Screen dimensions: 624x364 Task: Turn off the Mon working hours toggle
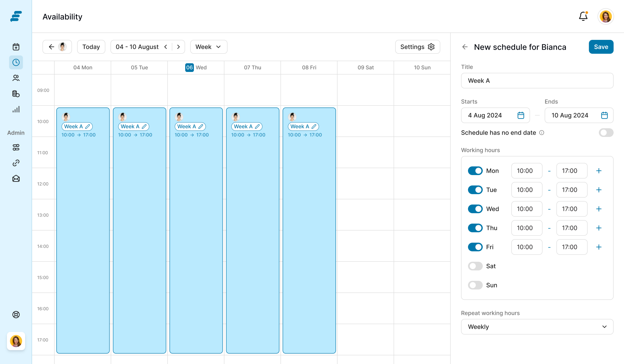475,171
